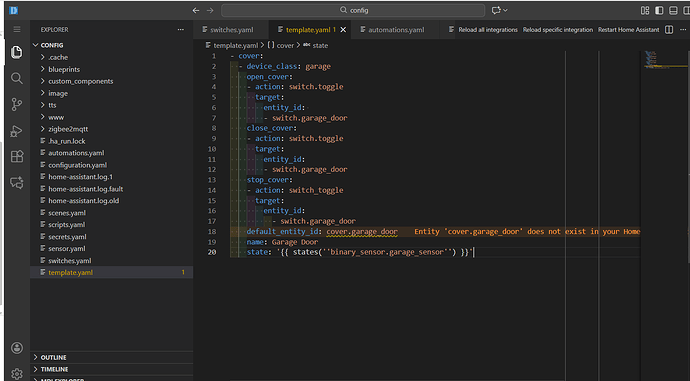
Task: Click the 'name: Garage Door' line
Action: click(x=282, y=242)
